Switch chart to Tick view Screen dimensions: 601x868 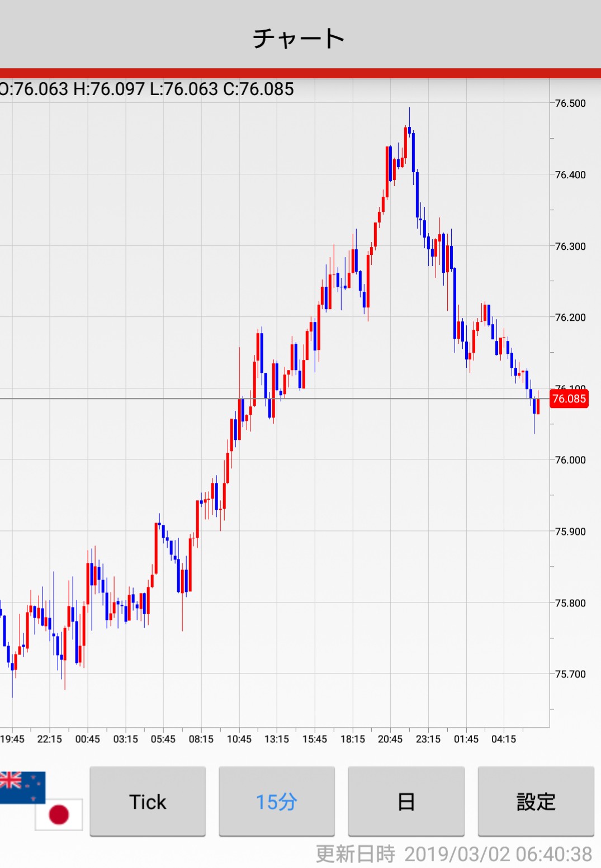click(148, 801)
